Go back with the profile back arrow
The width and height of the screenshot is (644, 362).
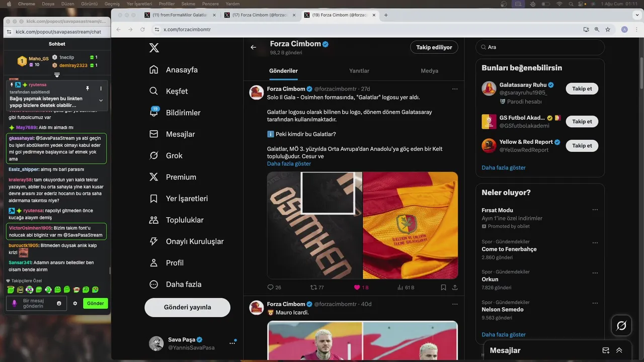click(x=254, y=47)
